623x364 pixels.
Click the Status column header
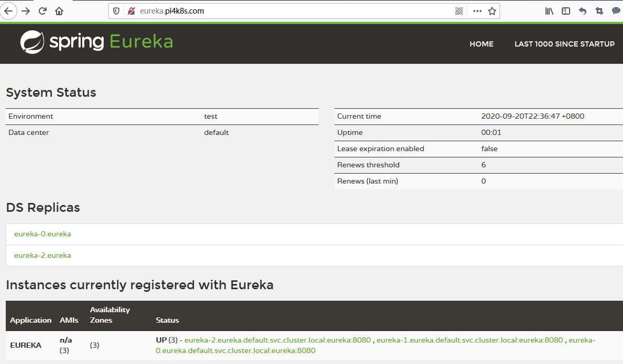point(168,321)
